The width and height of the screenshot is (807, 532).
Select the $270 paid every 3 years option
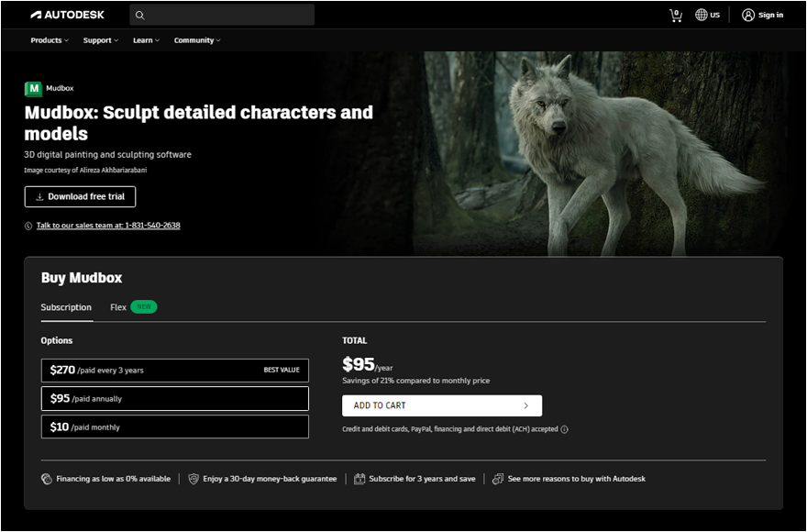pos(175,371)
